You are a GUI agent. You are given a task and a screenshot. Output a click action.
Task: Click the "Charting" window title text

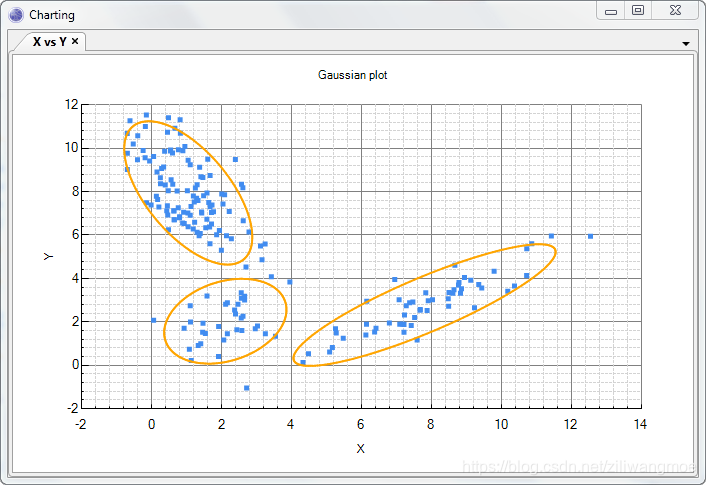click(x=52, y=15)
